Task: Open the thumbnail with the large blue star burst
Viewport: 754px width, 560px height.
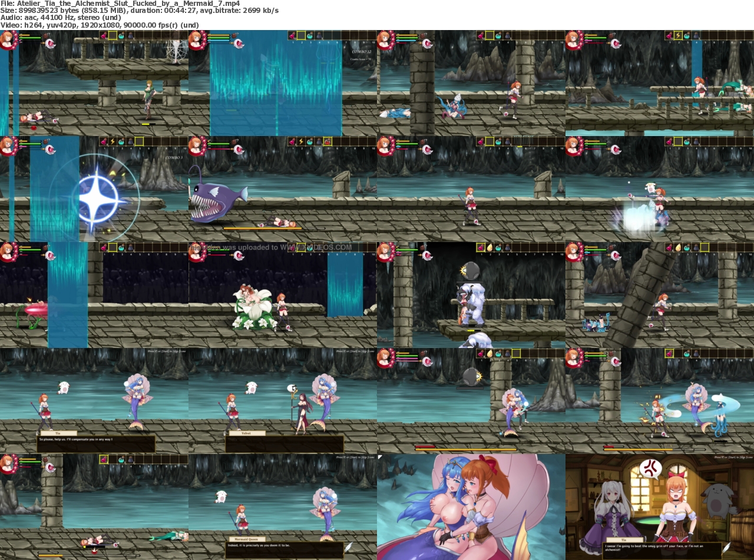Action: point(94,189)
